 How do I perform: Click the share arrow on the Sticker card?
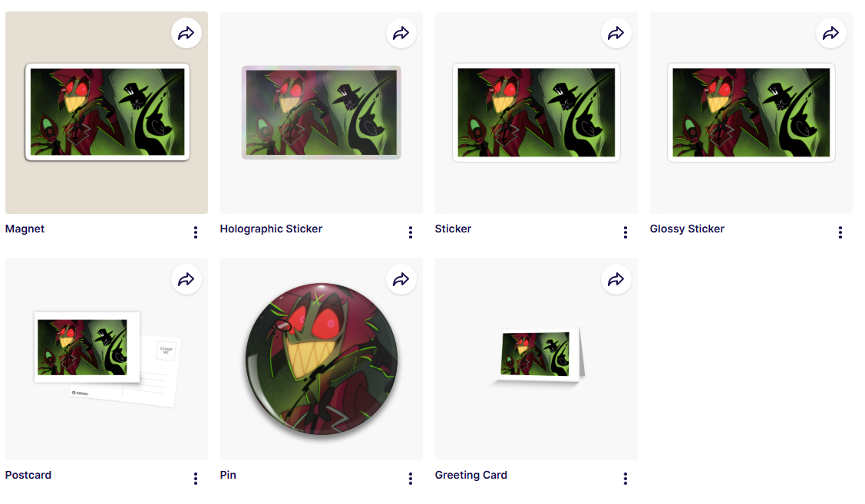coord(616,33)
